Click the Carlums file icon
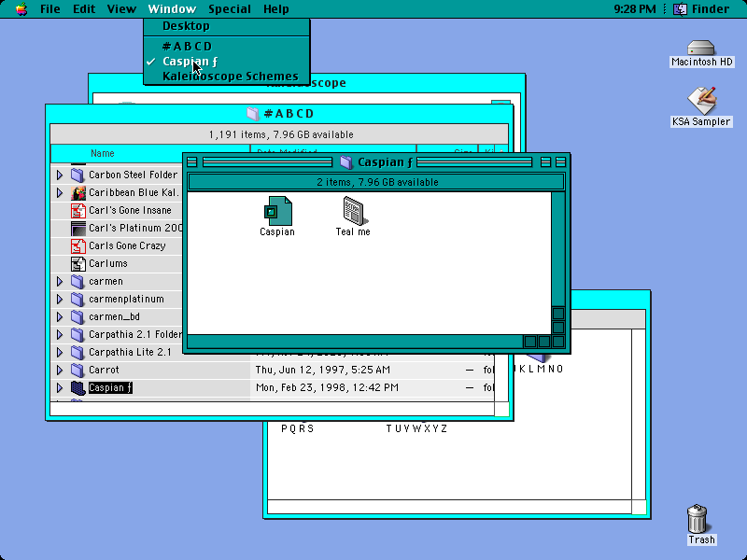This screenshot has width=747, height=560. 78,264
